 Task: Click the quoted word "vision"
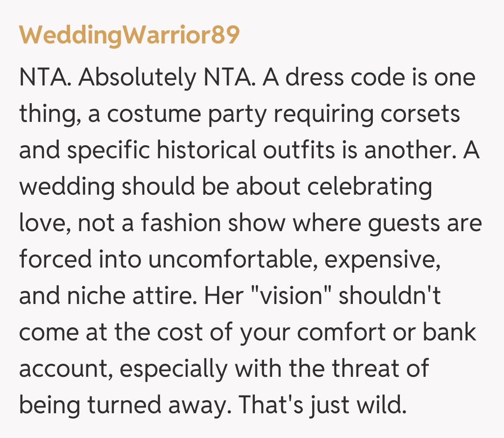pyautogui.click(x=290, y=297)
